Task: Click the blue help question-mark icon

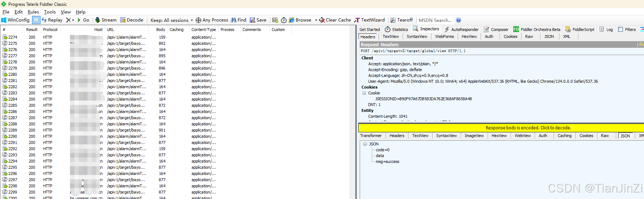Action: tap(458, 20)
